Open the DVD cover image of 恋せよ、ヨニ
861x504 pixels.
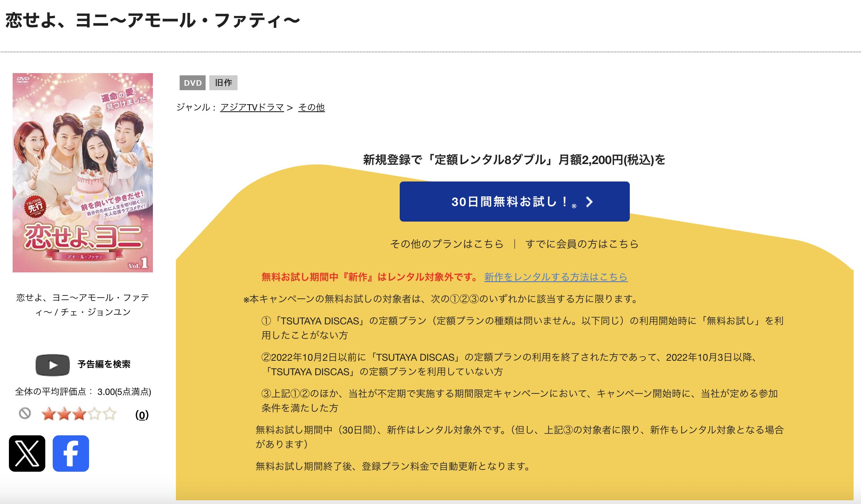83,173
